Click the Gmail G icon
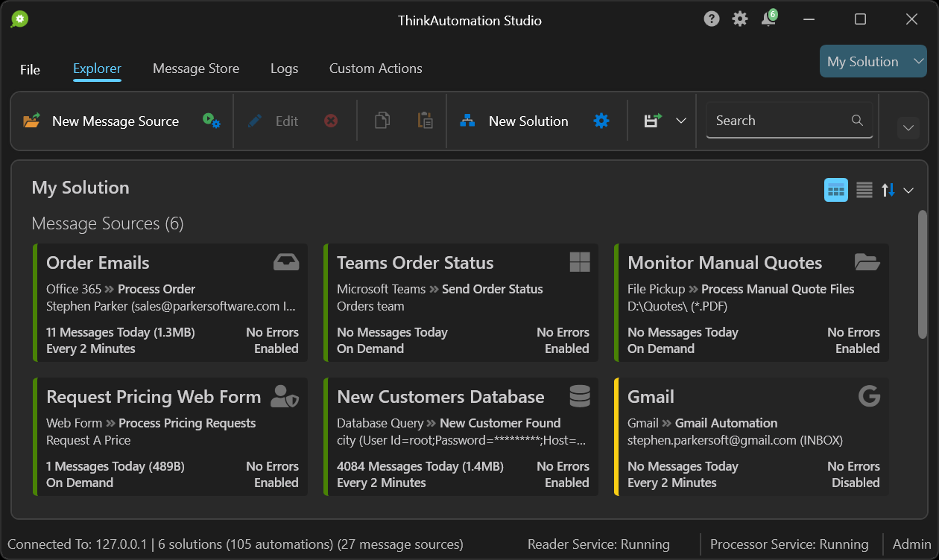This screenshot has width=939, height=560. click(x=870, y=396)
